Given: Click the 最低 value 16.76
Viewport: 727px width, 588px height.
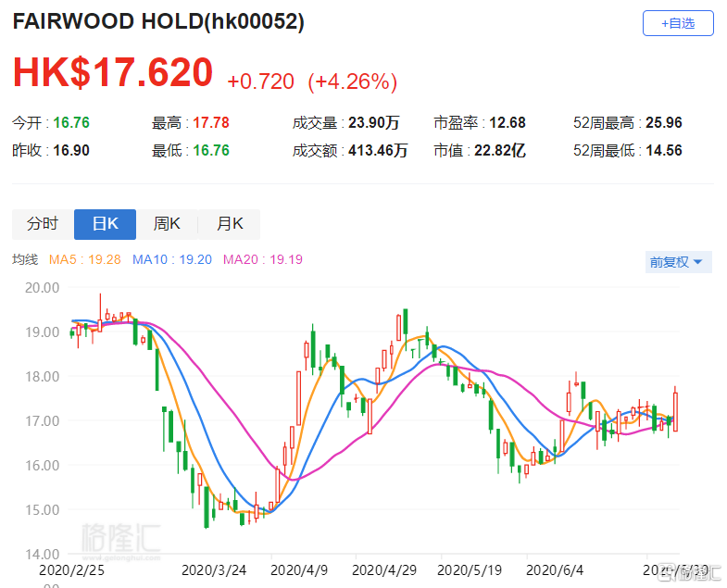Looking at the screenshot, I should (211, 151).
